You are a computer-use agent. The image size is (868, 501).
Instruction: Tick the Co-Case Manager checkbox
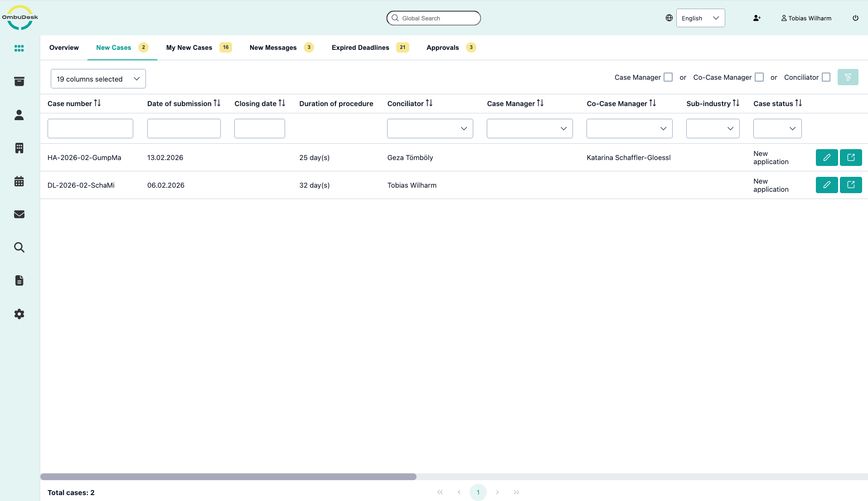tap(759, 78)
